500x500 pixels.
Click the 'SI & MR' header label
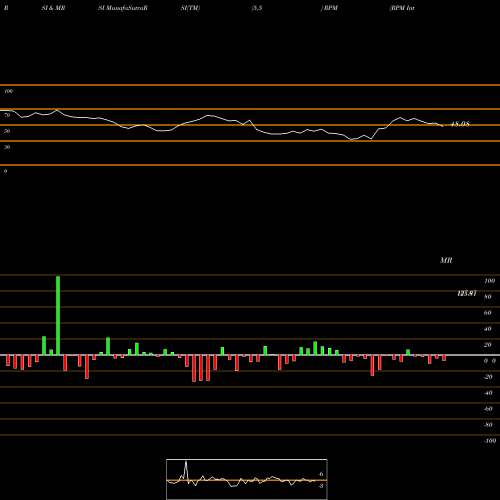pos(53,8)
